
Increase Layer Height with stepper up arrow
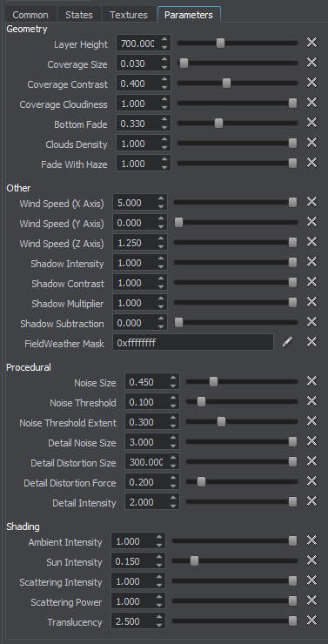164,39
